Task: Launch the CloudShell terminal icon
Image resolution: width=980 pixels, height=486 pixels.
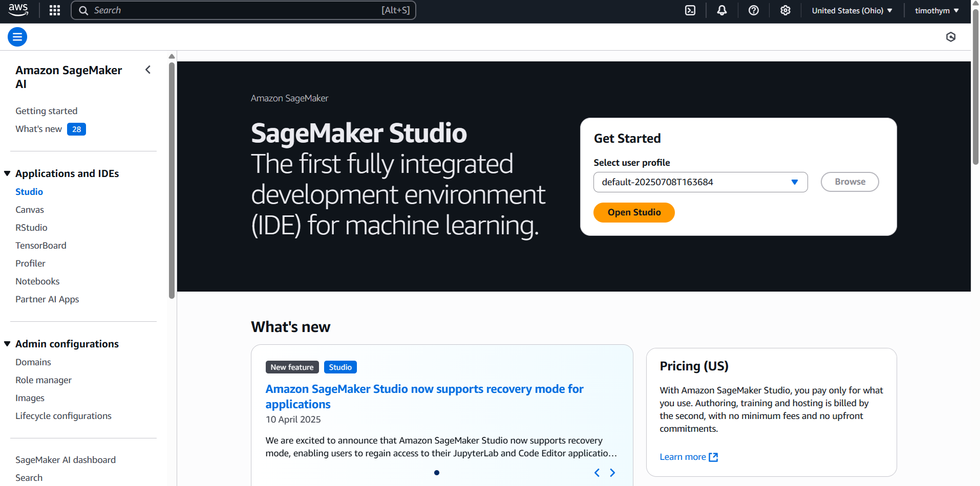Action: click(690, 10)
